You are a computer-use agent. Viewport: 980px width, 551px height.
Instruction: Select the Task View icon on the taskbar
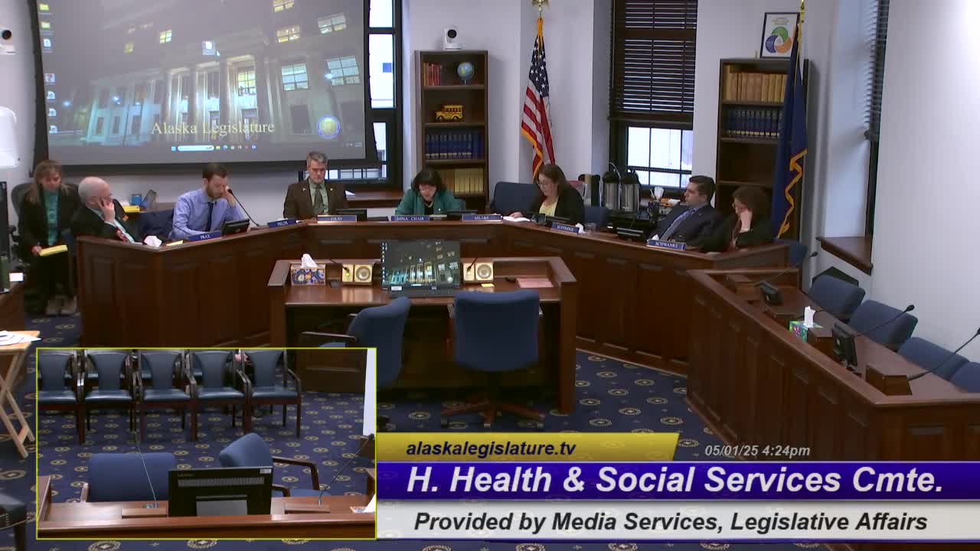click(x=232, y=146)
